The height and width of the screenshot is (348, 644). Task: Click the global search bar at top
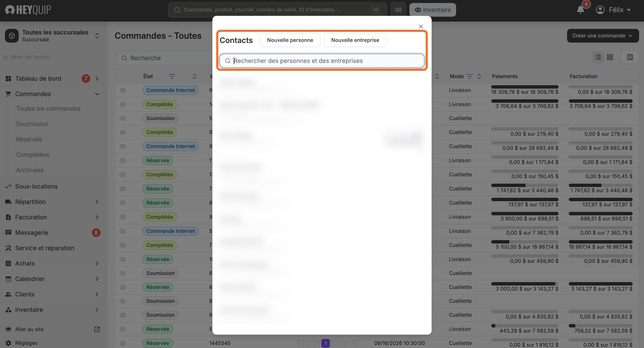pyautogui.click(x=277, y=10)
